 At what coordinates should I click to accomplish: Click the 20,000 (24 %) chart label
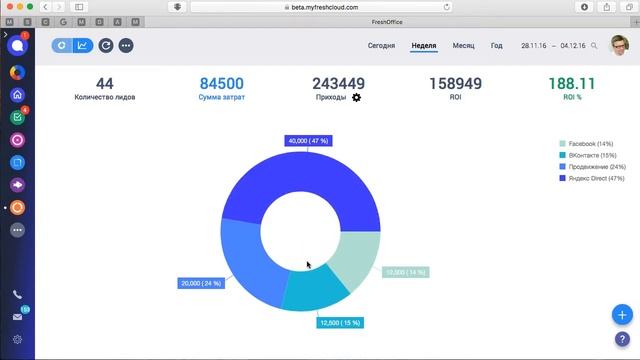click(x=201, y=283)
